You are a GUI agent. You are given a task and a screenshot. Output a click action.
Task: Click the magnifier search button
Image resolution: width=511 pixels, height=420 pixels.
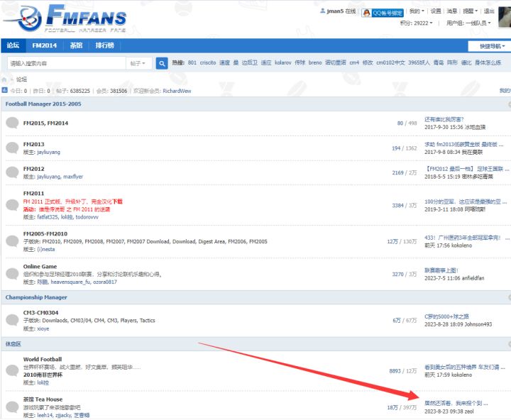point(162,63)
